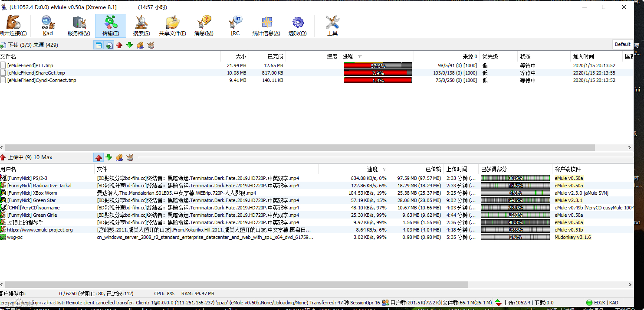Sort downloads by 进程 column header
The image size is (644, 310).
377,56
